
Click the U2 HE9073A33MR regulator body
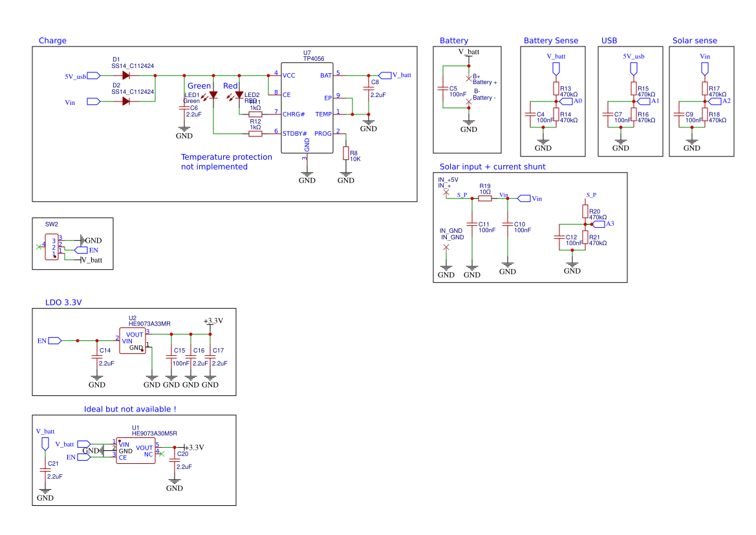(132, 340)
